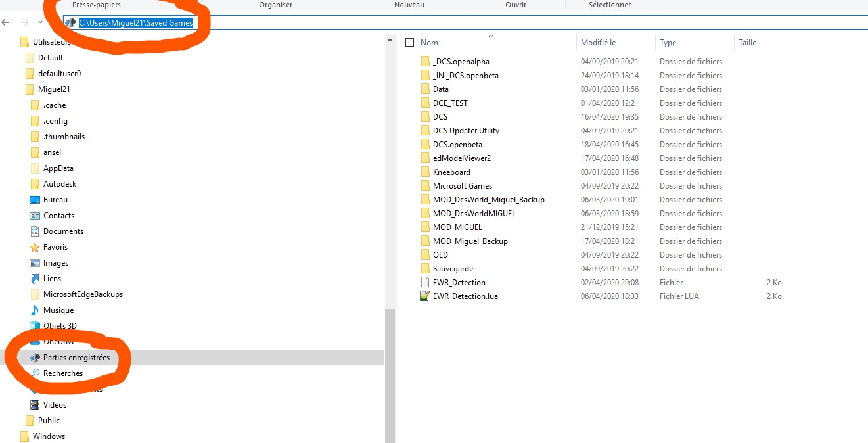The image size is (868, 443).
Task: Click the Data folder icon
Action: pos(424,89)
